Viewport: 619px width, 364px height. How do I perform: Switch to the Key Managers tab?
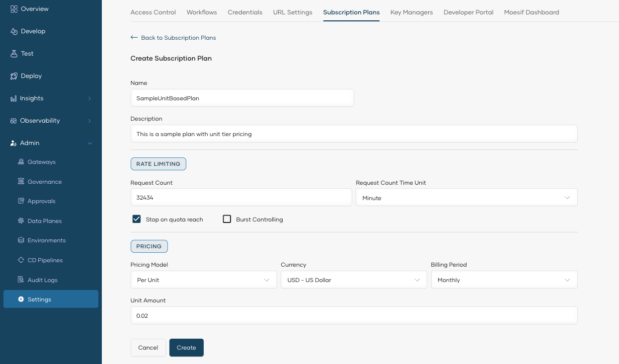(411, 12)
